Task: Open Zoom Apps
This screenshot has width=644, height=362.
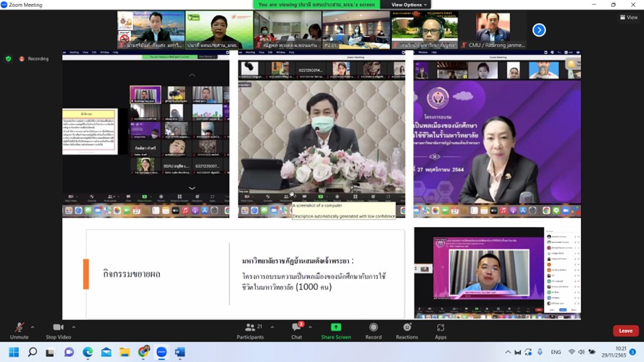Action: click(x=441, y=331)
